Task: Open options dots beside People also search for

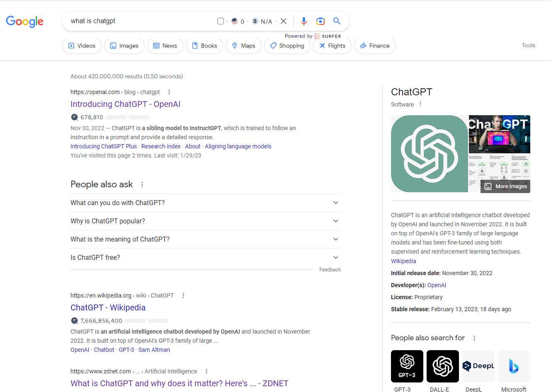Action: click(474, 338)
